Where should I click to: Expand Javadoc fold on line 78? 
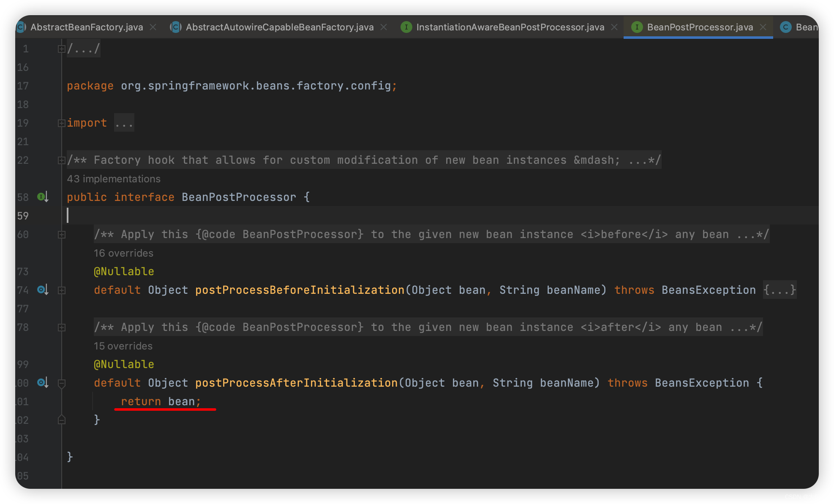(x=61, y=328)
